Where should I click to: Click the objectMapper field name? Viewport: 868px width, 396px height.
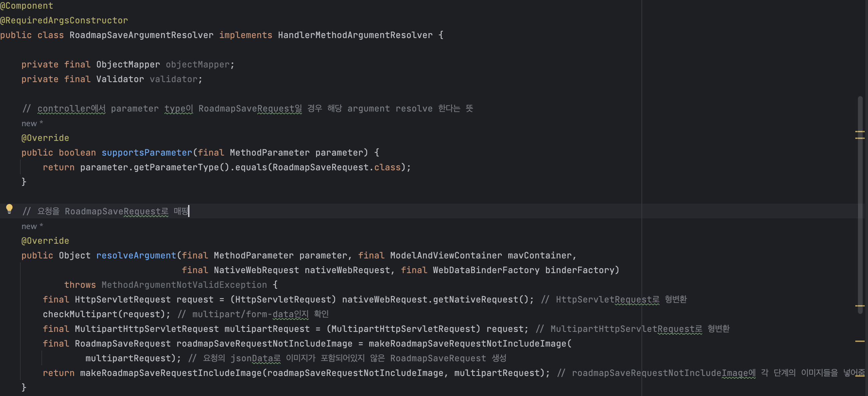click(197, 64)
